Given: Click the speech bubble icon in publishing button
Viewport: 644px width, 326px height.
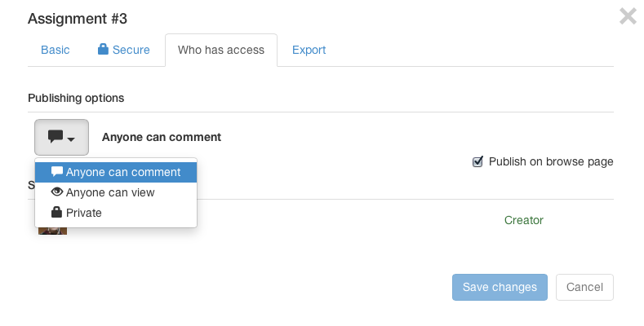Looking at the screenshot, I should pyautogui.click(x=56, y=137).
